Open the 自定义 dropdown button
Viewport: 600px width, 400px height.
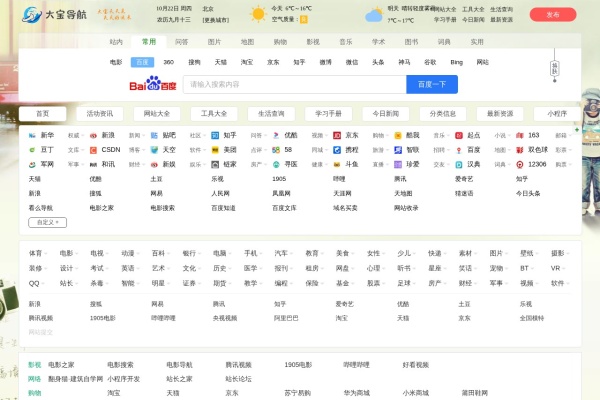pyautogui.click(x=47, y=222)
